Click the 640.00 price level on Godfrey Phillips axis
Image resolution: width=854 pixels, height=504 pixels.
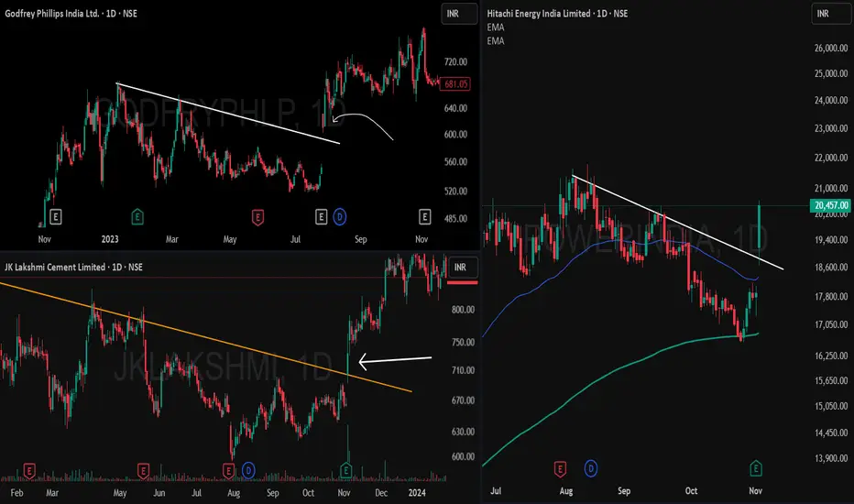[x=456, y=108]
